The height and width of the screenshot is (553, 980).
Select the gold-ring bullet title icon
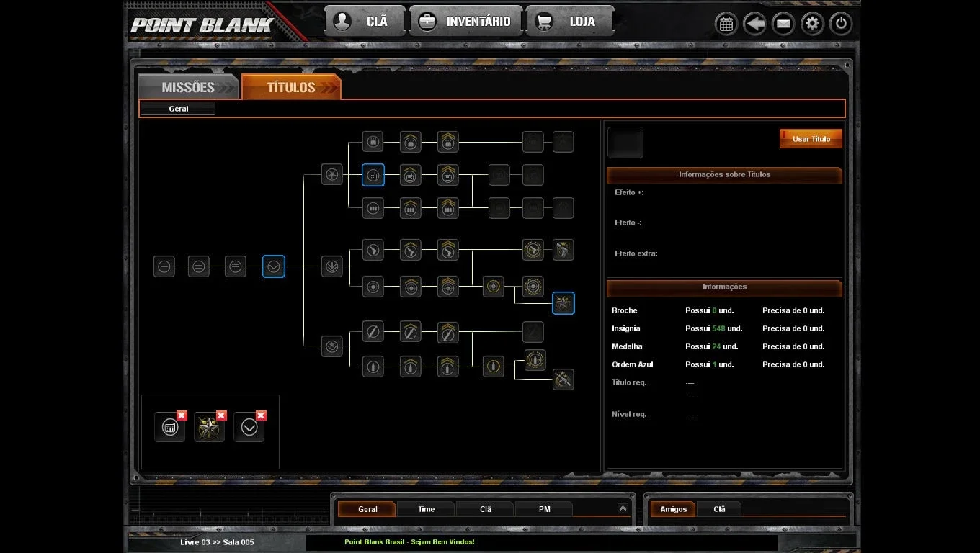click(x=493, y=367)
